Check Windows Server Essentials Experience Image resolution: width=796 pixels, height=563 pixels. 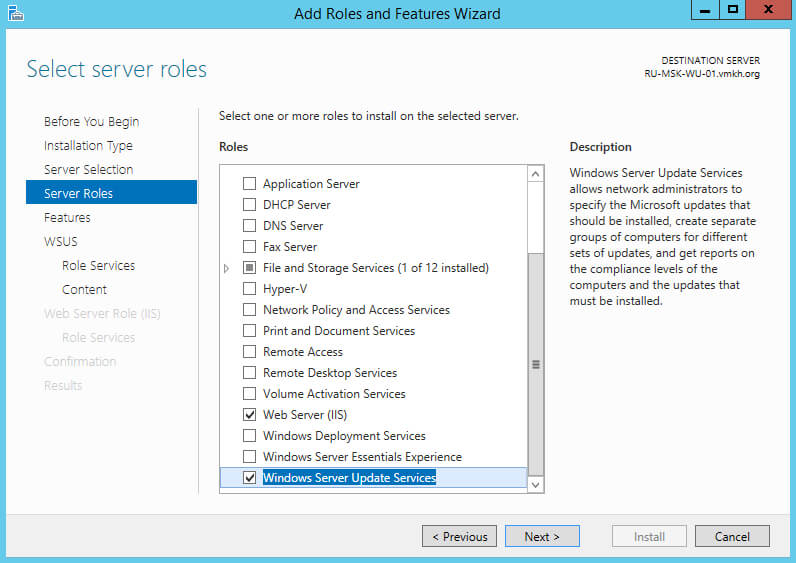tap(249, 456)
